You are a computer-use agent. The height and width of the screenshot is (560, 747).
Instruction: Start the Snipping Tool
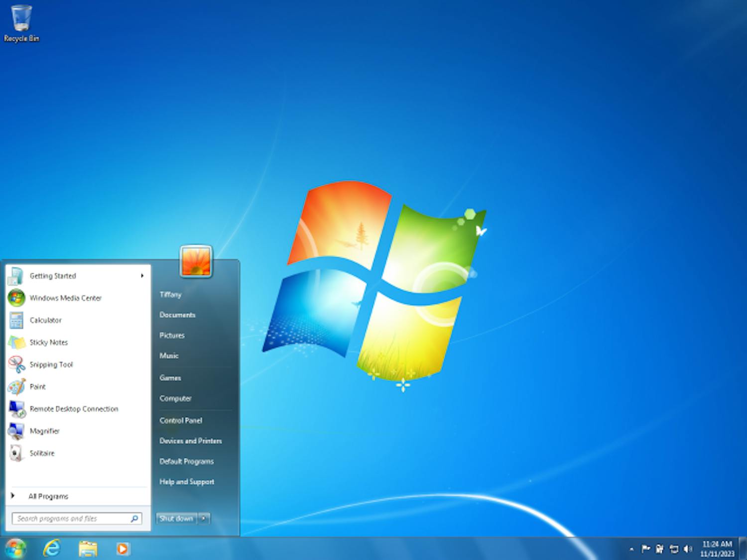[x=51, y=364]
